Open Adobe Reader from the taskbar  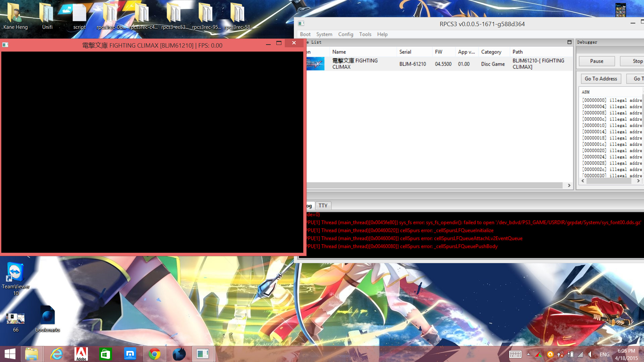pos(81,354)
